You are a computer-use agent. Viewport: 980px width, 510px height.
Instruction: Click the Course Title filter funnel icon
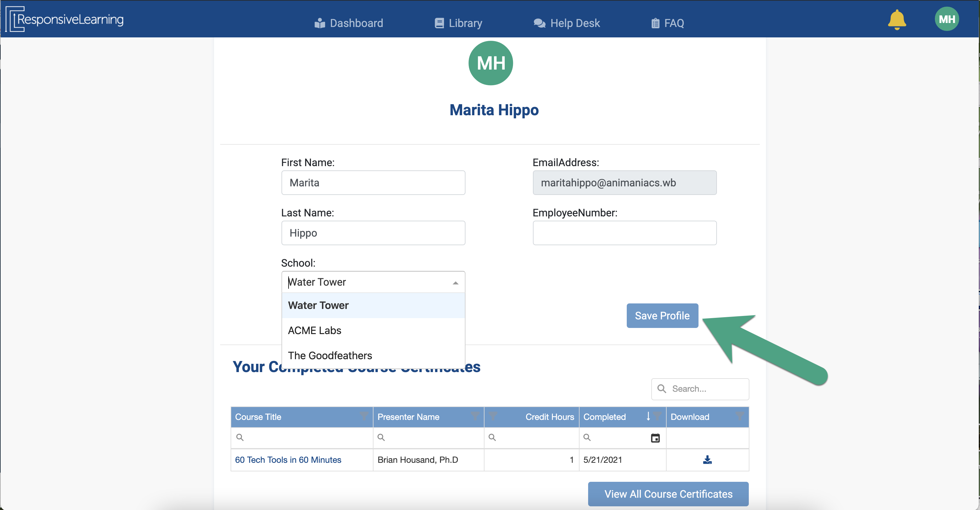pyautogui.click(x=364, y=416)
